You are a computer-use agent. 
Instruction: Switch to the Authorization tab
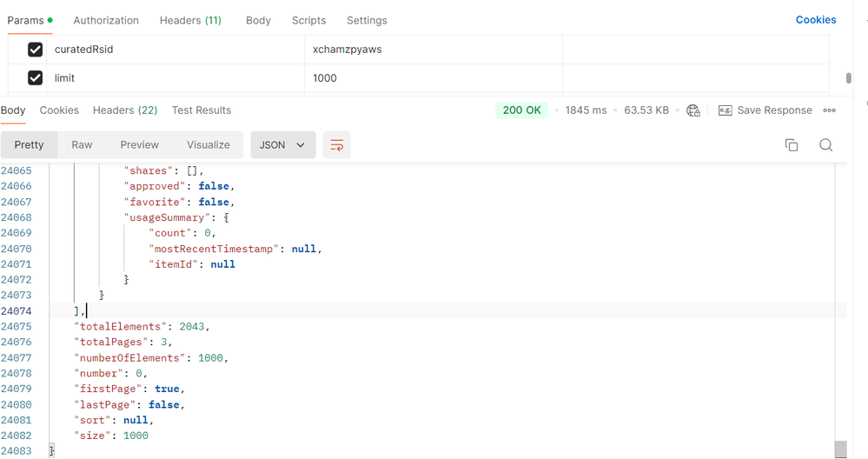106,20
